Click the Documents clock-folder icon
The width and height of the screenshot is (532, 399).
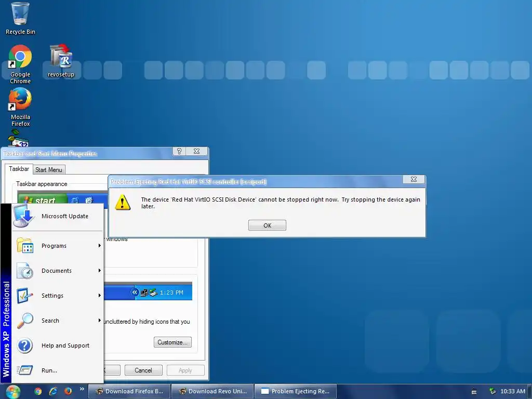25,271
